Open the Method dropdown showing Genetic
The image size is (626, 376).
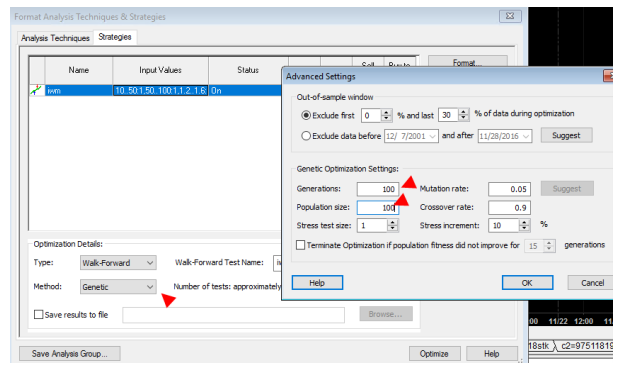point(118,287)
